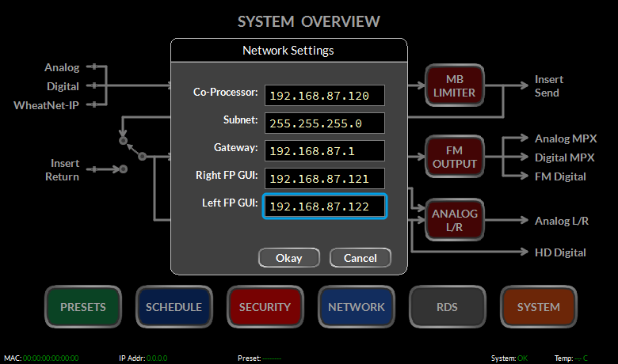
Task: Click the Left FP GUI field label
Action: (x=230, y=203)
